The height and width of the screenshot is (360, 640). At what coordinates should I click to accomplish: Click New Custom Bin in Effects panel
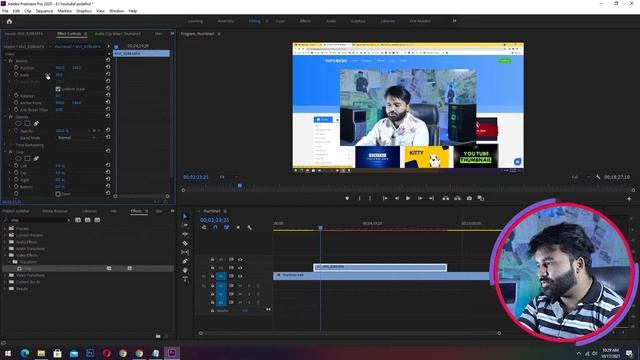click(158, 336)
